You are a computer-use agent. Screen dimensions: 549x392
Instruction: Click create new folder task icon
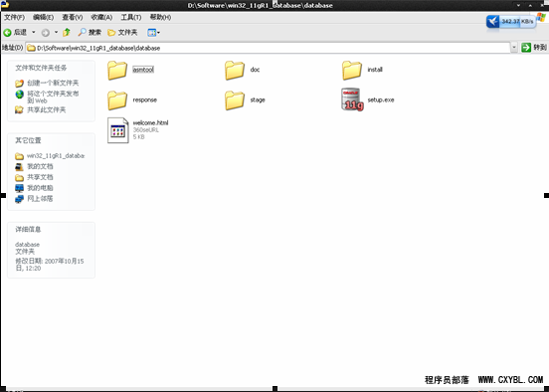point(19,83)
